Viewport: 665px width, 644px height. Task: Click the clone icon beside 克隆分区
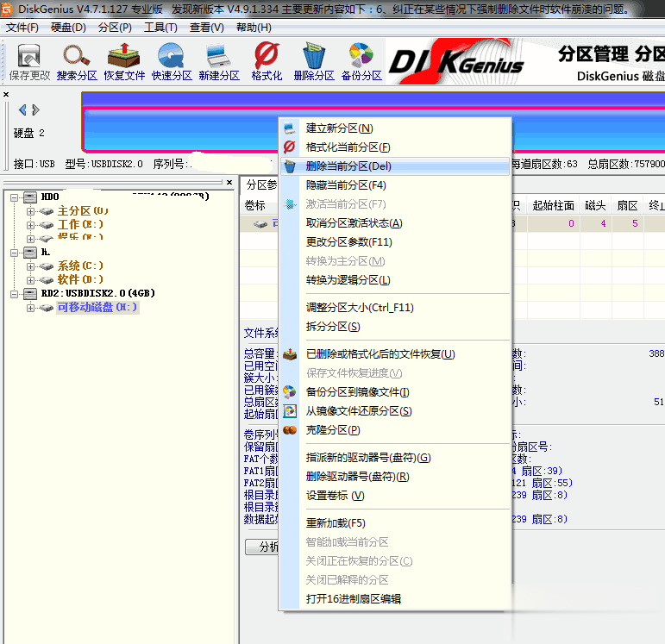pos(290,430)
